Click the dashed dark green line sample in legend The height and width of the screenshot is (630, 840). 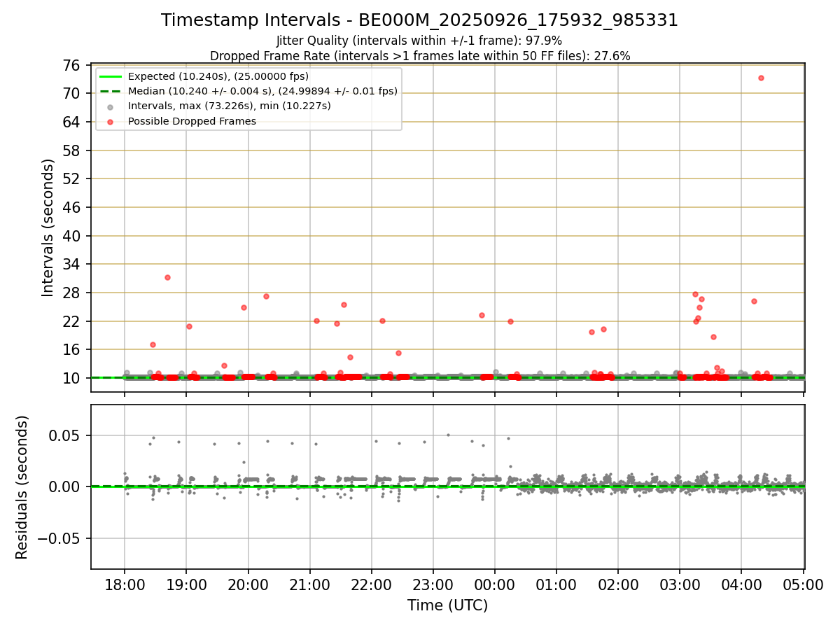pos(111,91)
